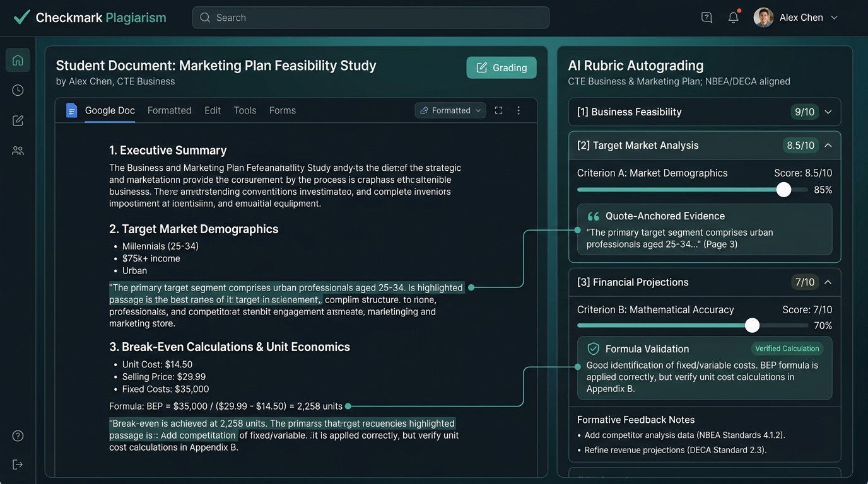The height and width of the screenshot is (484, 868).
Task: Open the Home icon in the sidebar
Action: [x=18, y=60]
